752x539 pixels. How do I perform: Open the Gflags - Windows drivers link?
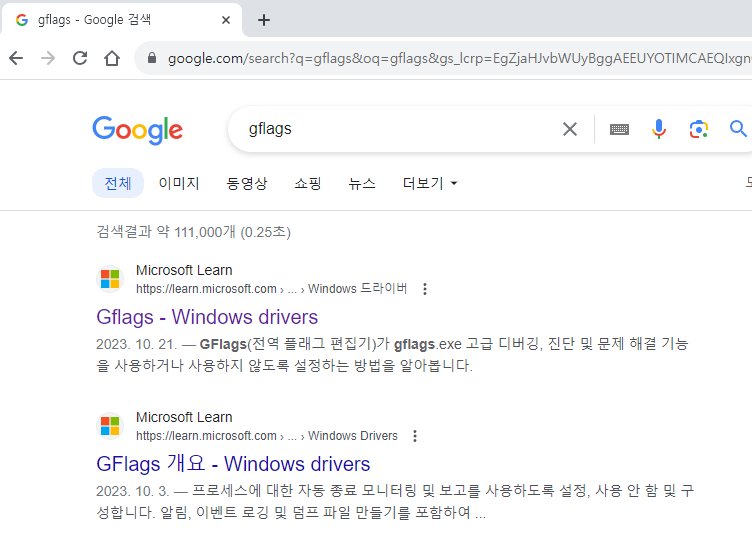pyautogui.click(x=207, y=317)
